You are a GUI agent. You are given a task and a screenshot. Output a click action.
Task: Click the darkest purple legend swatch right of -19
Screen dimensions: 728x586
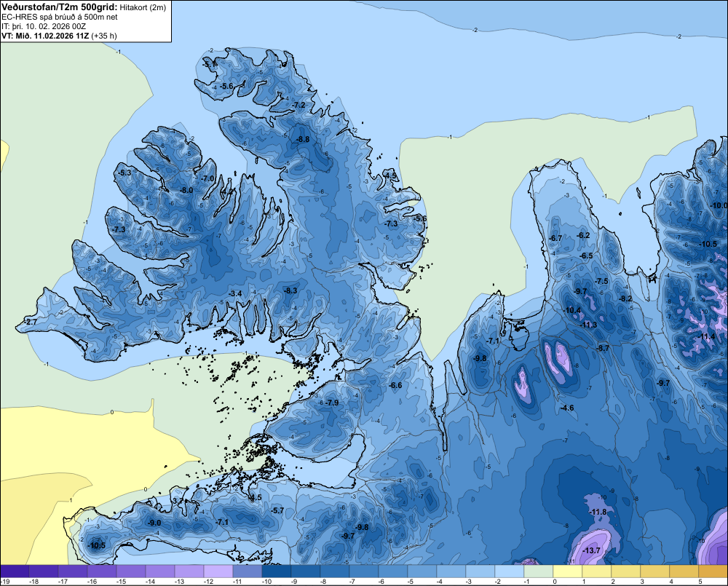click(15, 571)
